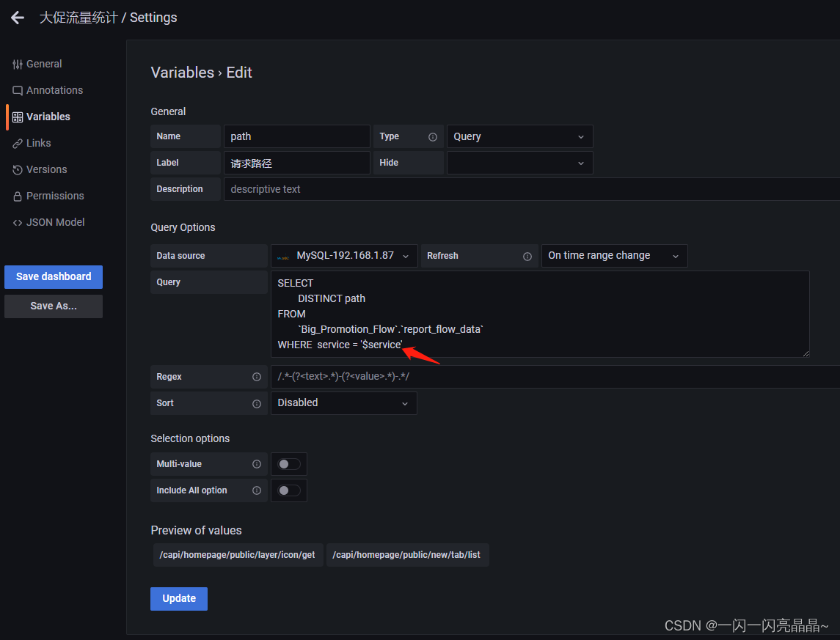Open the General settings section
Viewport: 840px width, 640px height.
[x=43, y=64]
